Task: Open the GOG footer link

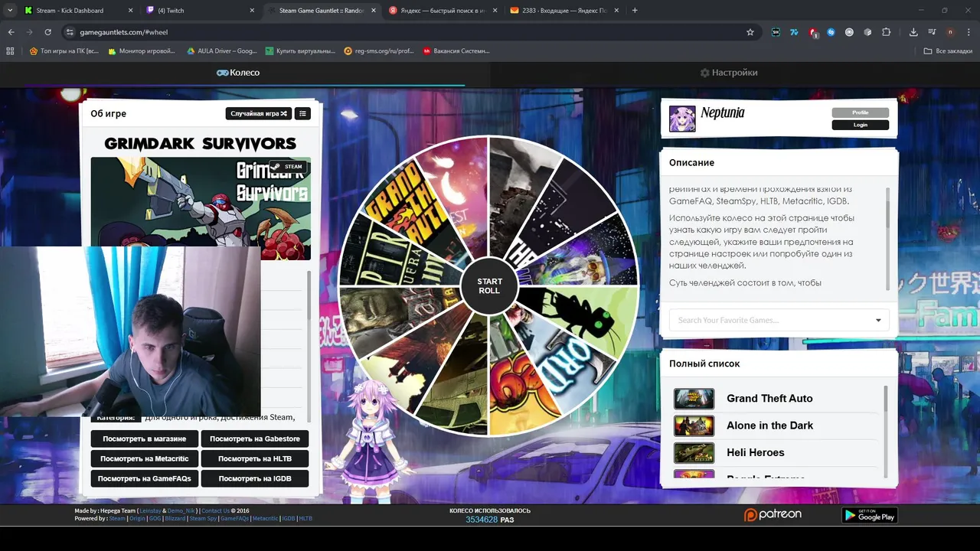Action: [155, 518]
